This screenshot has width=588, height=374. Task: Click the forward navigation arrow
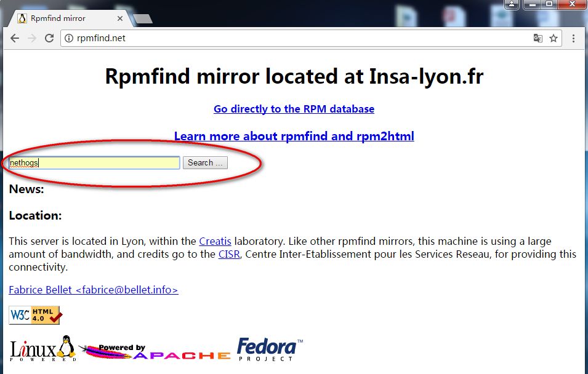[32, 38]
